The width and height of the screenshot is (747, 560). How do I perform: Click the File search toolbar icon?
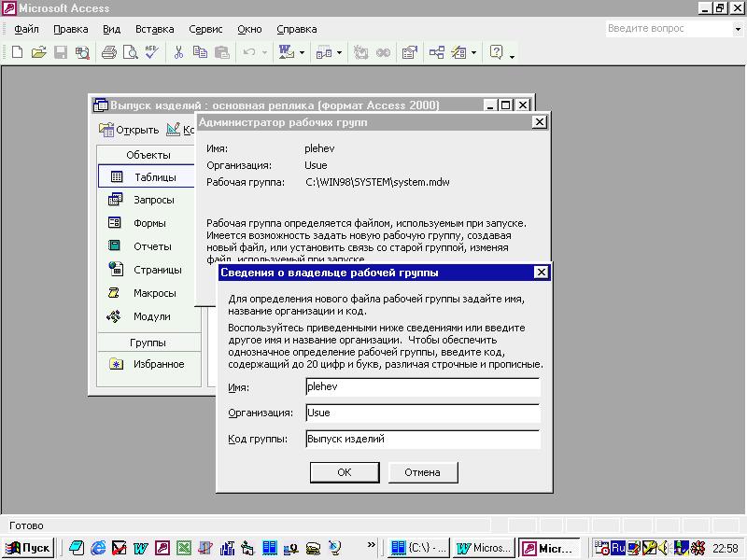[x=82, y=52]
